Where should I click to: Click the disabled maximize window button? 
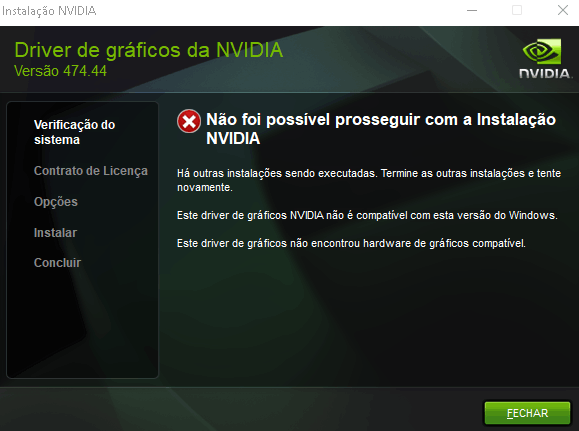(x=517, y=10)
